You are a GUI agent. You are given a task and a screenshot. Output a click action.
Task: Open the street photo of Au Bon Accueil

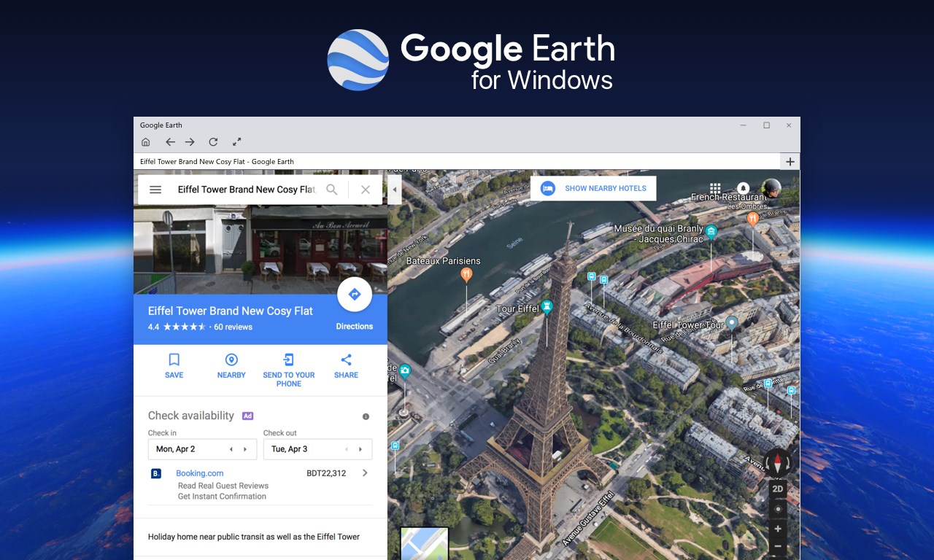[x=260, y=249]
